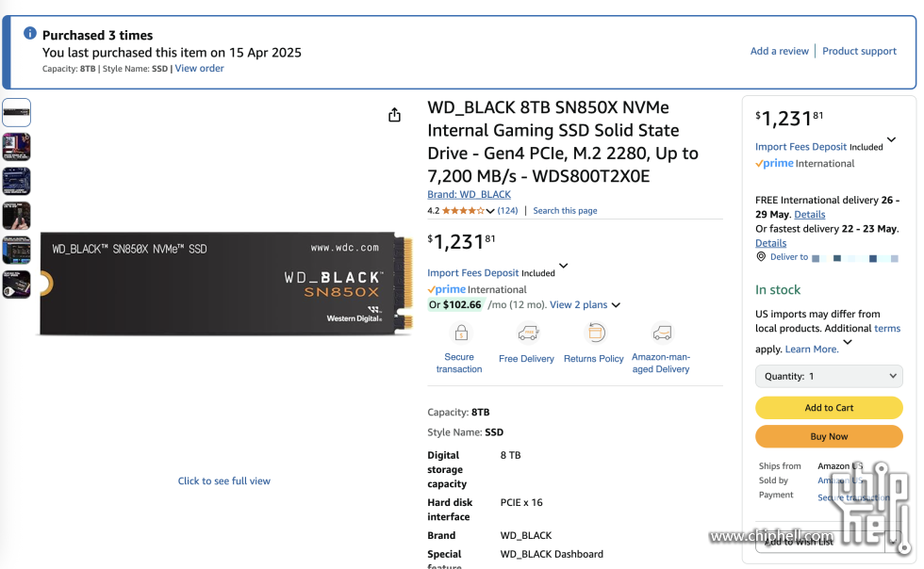924x569 pixels.
Task: Expand the Import Fees Deposit chevron in center details
Action: [564, 266]
